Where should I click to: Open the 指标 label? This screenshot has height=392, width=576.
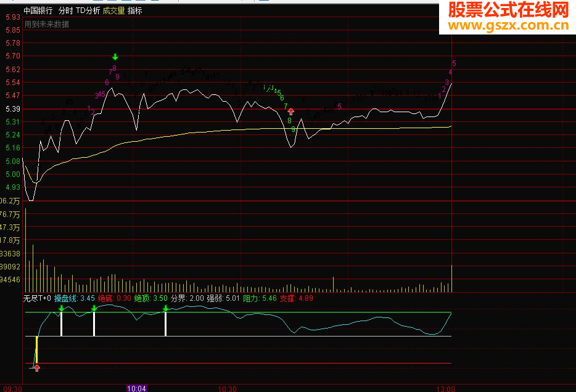[x=135, y=10]
